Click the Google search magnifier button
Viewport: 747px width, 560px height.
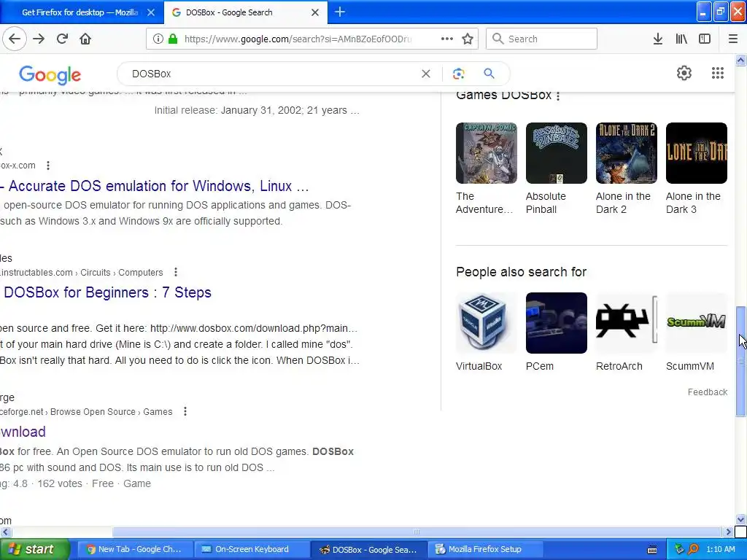click(489, 74)
